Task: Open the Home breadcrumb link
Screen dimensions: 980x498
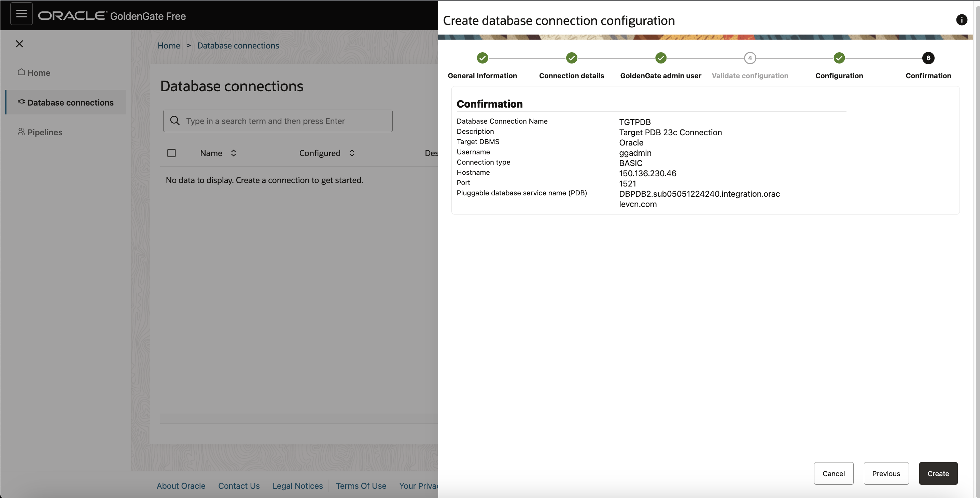Action: pyautogui.click(x=169, y=46)
